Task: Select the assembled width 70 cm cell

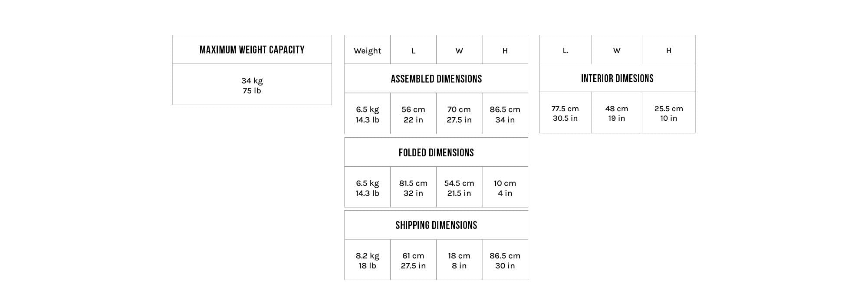Action: pyautogui.click(x=459, y=115)
